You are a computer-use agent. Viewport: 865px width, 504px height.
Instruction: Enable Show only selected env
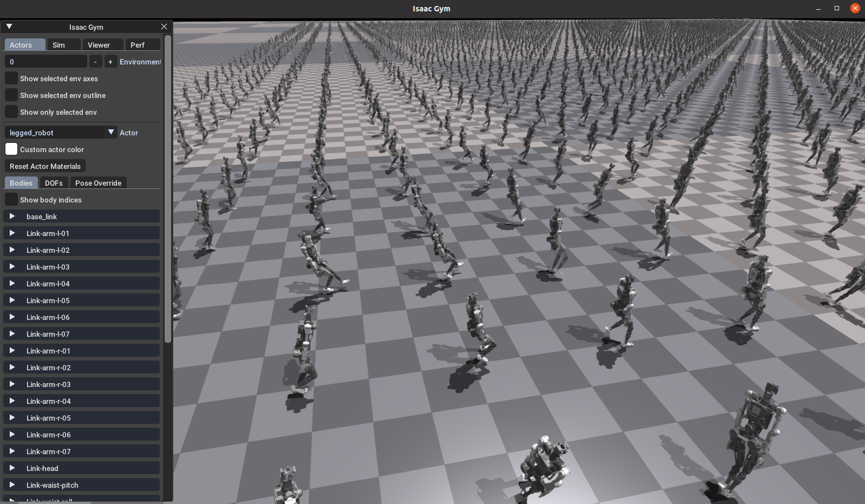point(11,112)
